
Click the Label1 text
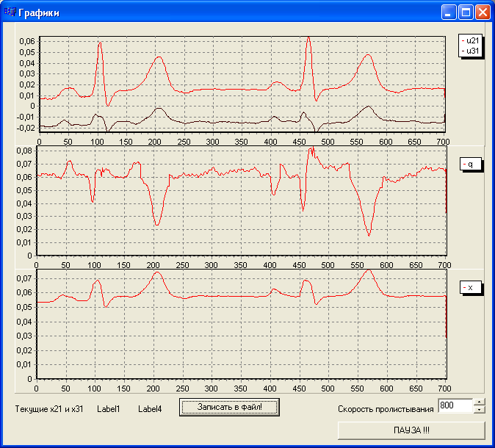point(109,409)
